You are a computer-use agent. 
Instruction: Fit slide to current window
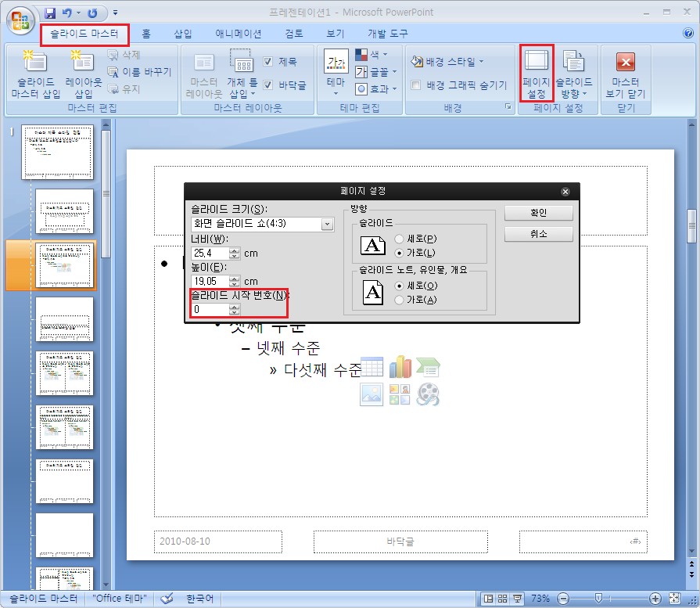pyautogui.click(x=674, y=599)
